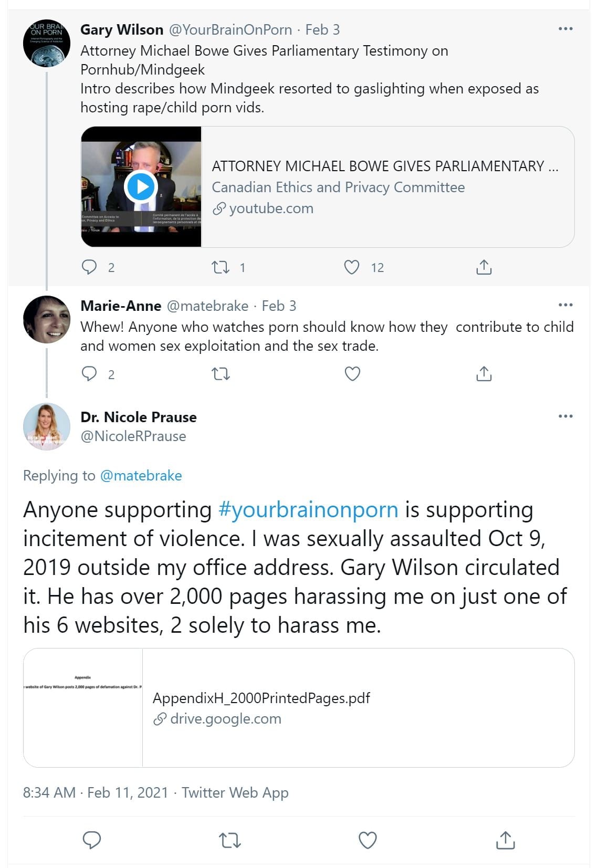The image size is (598, 868).
Task: Like Marie-Anne's tweet
Action: [x=352, y=374]
